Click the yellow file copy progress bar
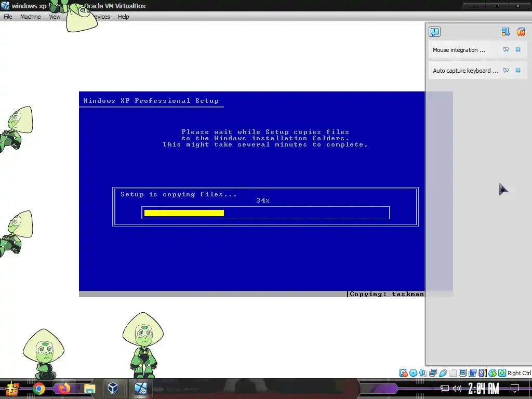532x399 pixels. [x=184, y=212]
